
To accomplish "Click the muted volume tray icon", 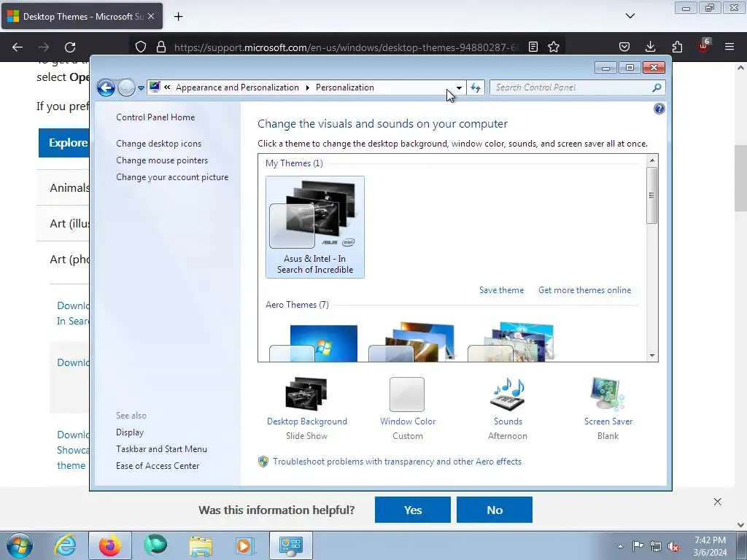I will [673, 547].
